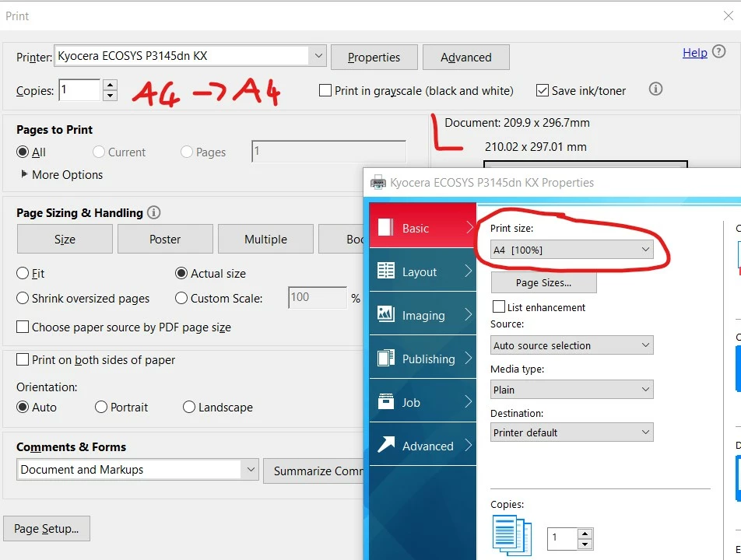Click the Pages range input field
The width and height of the screenshot is (741, 560).
(x=329, y=151)
